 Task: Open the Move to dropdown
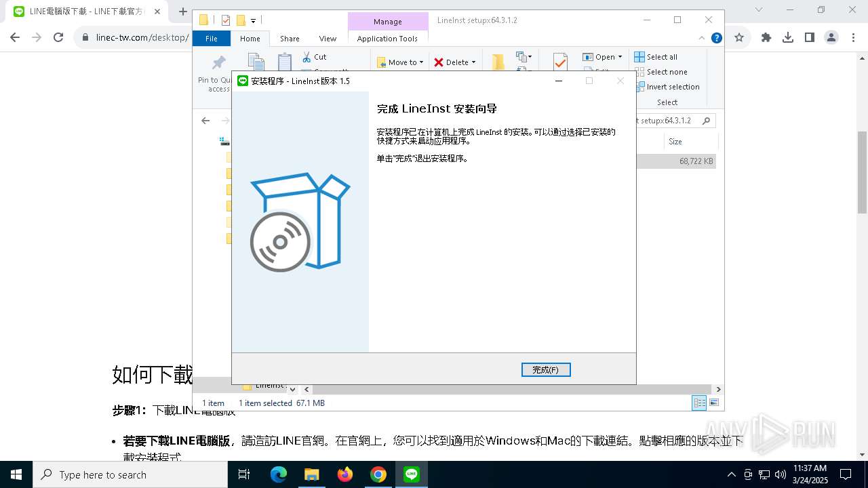pos(400,62)
